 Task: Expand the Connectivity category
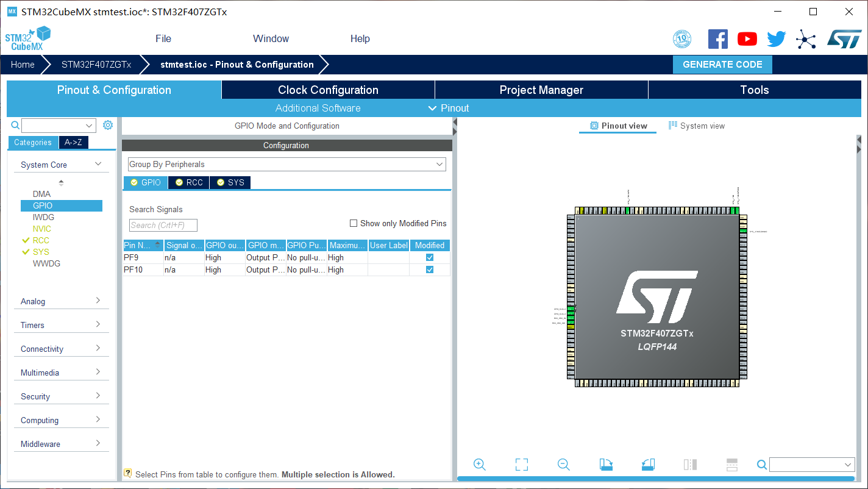(62, 349)
